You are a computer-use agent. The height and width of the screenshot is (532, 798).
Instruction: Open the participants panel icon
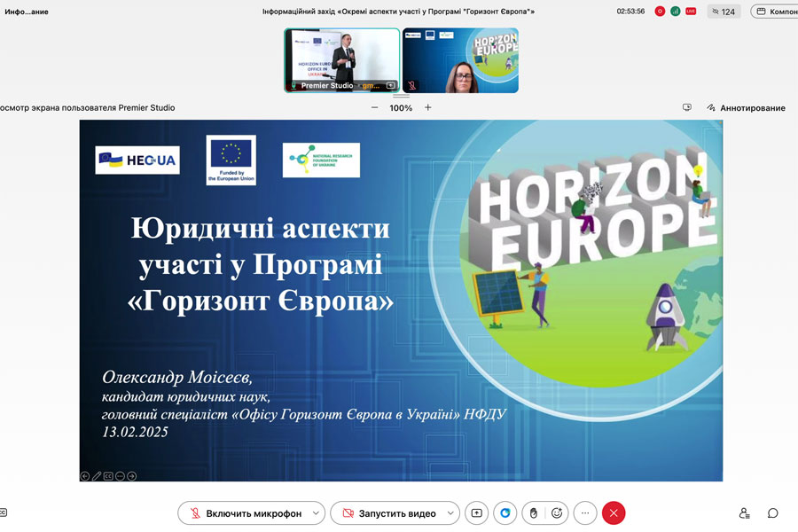point(744,513)
